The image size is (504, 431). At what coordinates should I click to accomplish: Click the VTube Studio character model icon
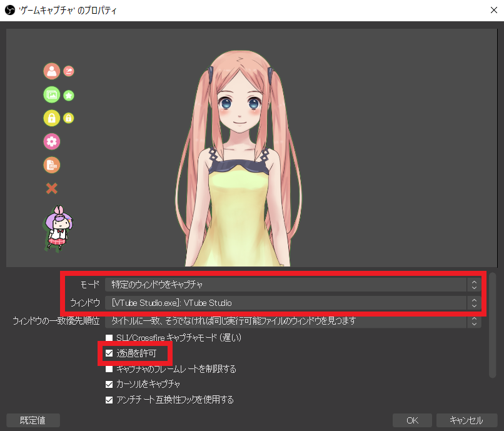[x=52, y=71]
